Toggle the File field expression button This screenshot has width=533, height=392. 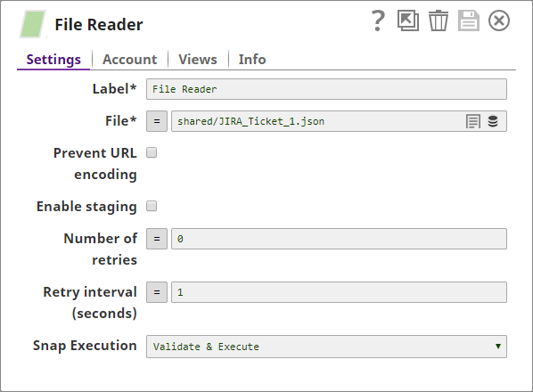pos(157,121)
